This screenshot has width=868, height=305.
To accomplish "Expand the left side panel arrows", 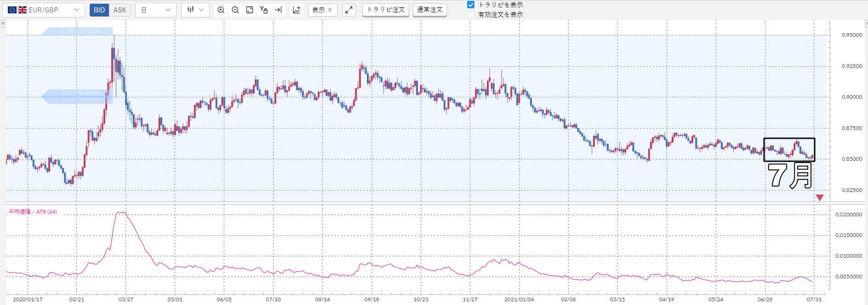I will 3,23.
